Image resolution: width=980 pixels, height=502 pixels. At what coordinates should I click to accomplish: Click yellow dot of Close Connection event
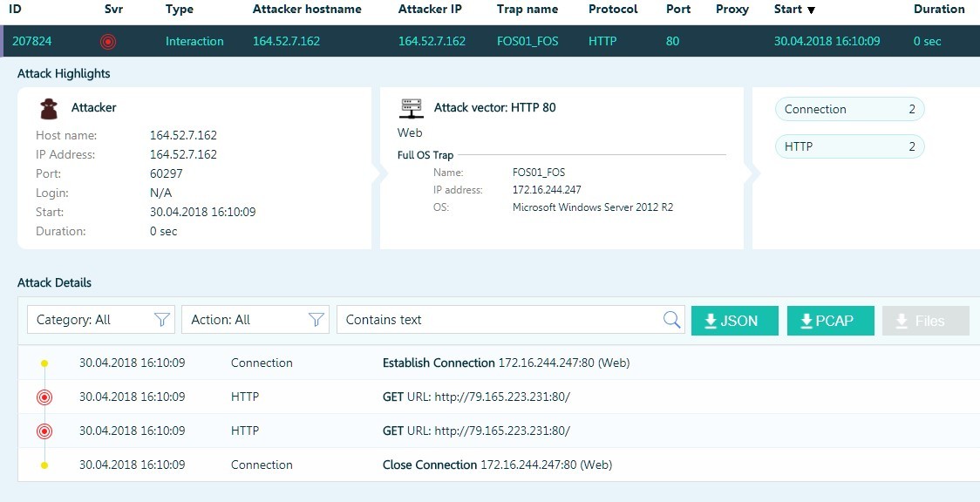44,465
